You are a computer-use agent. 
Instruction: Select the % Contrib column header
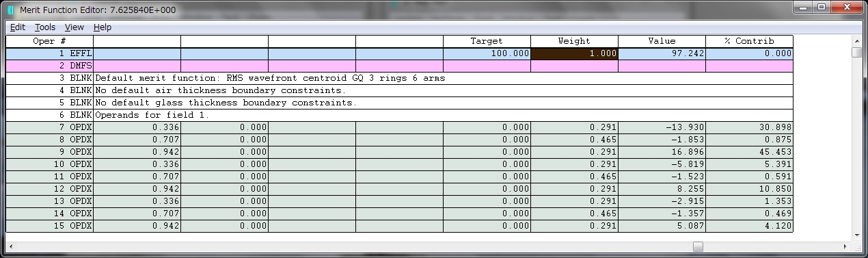[x=749, y=41]
